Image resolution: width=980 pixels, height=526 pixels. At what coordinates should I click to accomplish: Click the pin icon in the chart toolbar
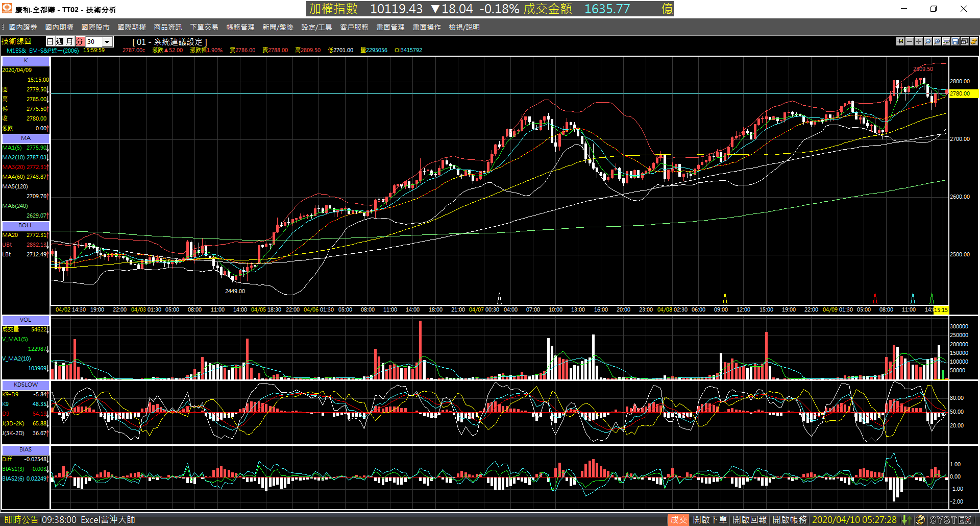900,41
